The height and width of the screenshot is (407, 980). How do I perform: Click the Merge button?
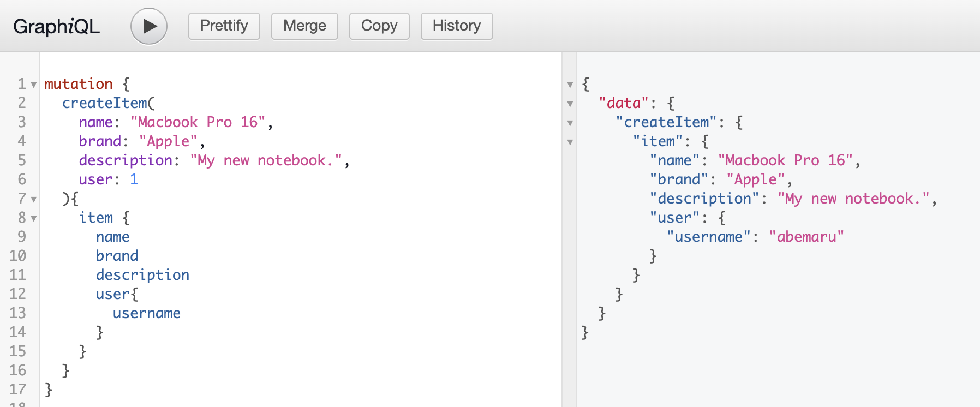click(304, 26)
